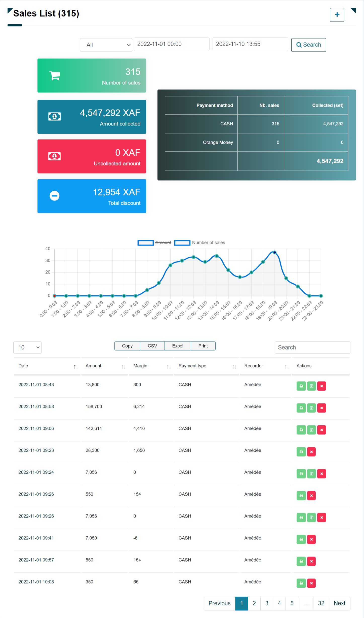Delete the 142,614 sale with red X
This screenshot has height=618, width=364.
coord(321,430)
